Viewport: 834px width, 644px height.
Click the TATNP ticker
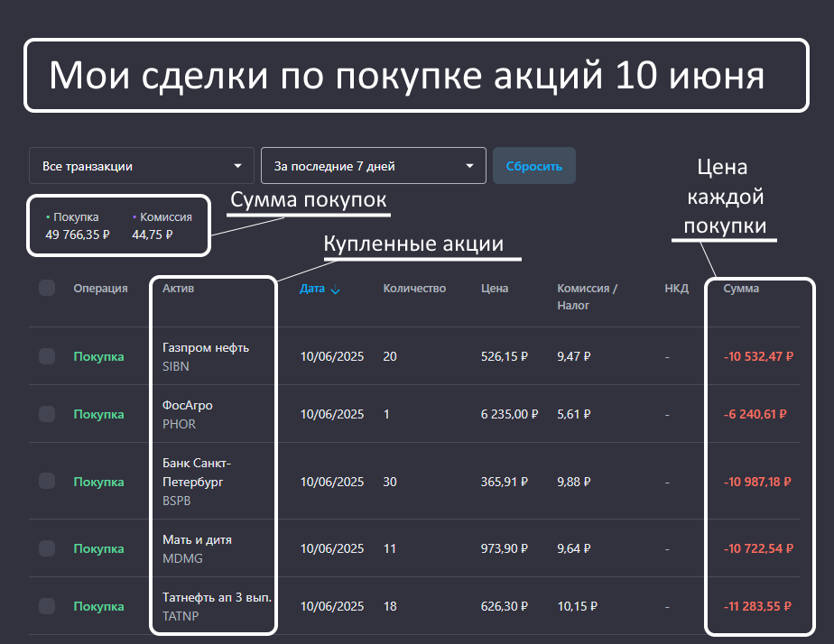pyautogui.click(x=181, y=616)
